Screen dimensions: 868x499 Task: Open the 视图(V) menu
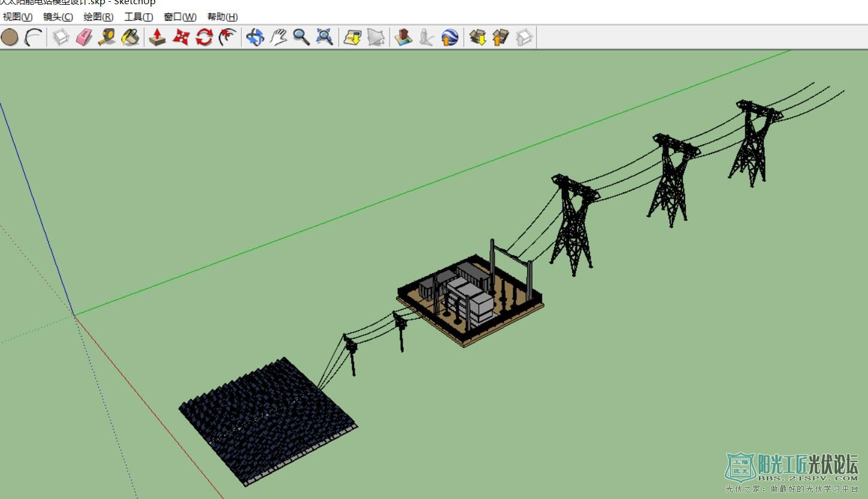[17, 17]
